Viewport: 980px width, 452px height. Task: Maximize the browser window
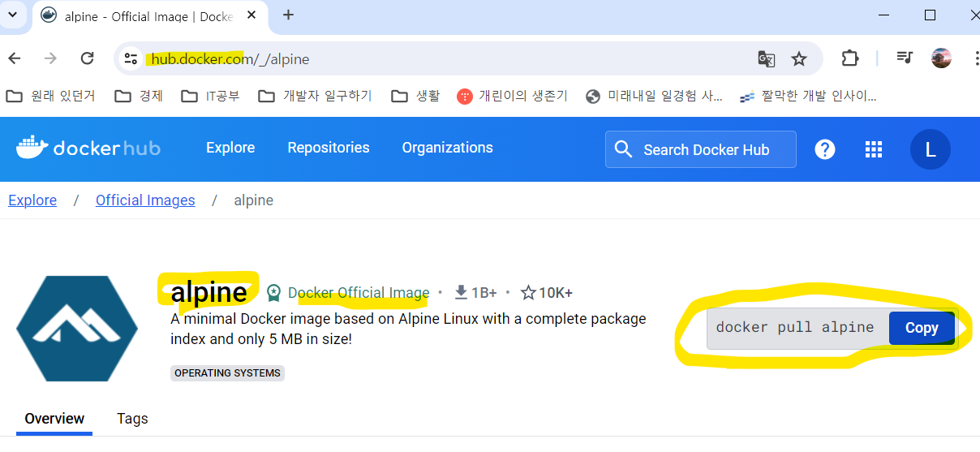pos(931,15)
